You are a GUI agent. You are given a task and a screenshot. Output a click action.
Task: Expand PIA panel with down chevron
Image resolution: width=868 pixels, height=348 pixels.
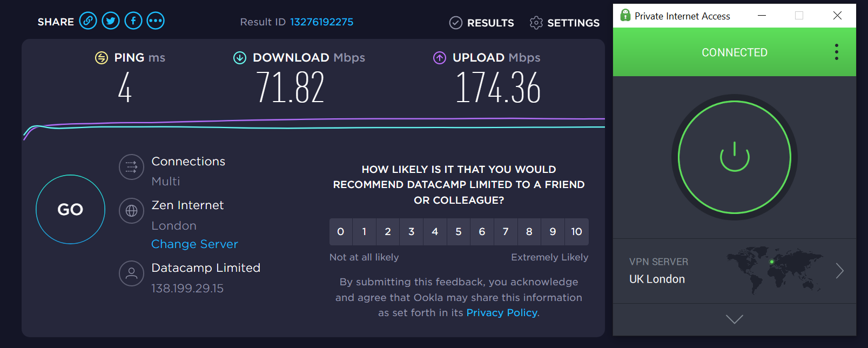pos(735,319)
